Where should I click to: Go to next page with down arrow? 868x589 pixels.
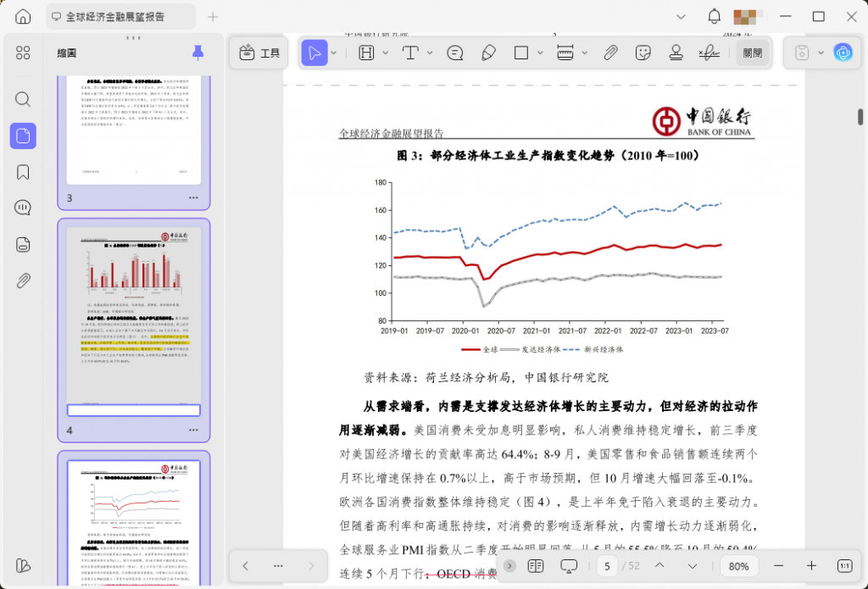pos(692,566)
